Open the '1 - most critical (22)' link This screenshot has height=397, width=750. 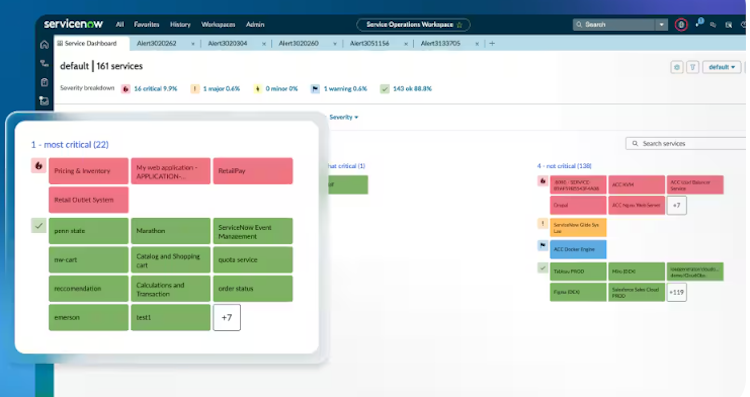pos(70,144)
